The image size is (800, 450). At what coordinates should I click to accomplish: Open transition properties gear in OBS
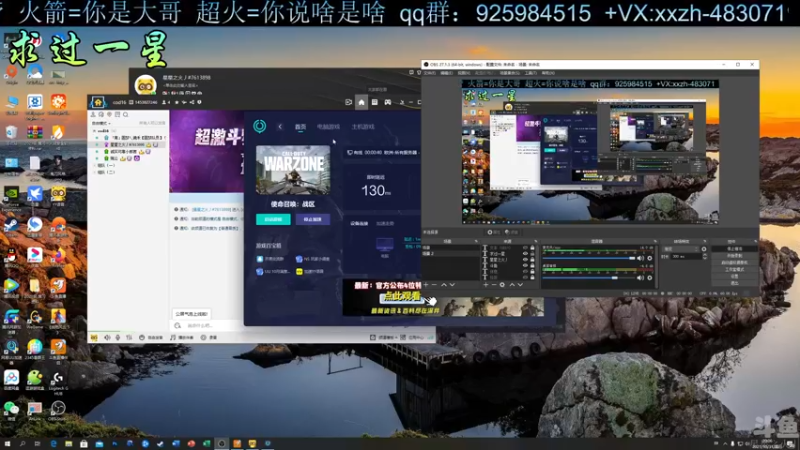pyautogui.click(x=704, y=249)
